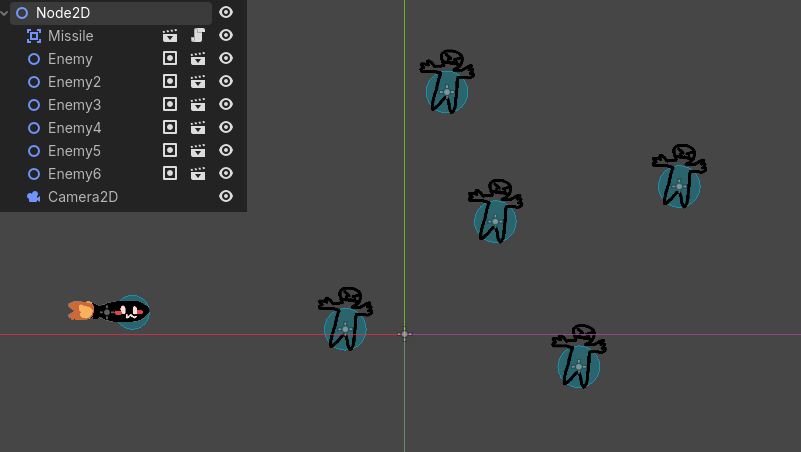Click the Enemy2 node circle type icon
Screen dimensions: 801x452
34,82
